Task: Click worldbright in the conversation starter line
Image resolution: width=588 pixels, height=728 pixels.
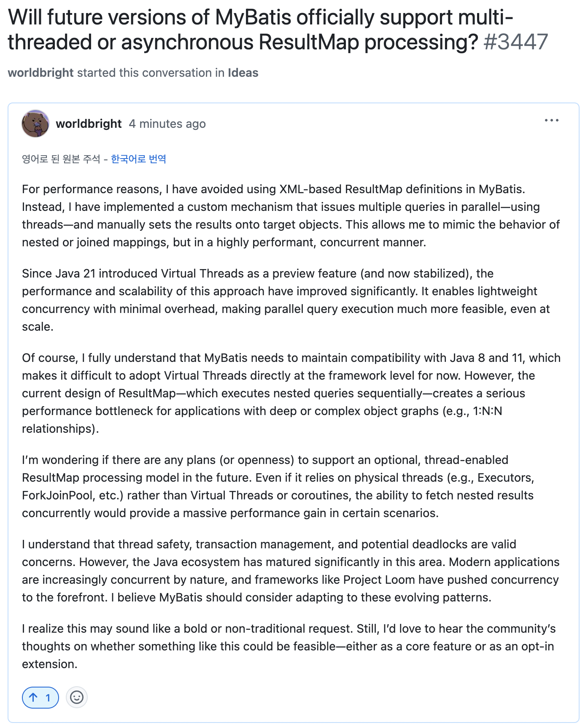Action: tap(41, 73)
